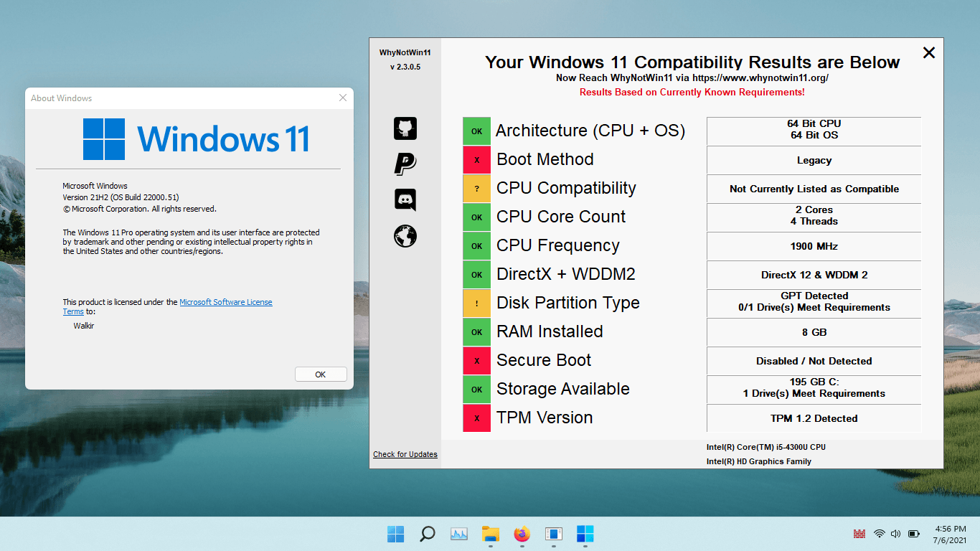Open the GitHub icon in WhyNotWin11 sidebar
Viewport: 980px width, 551px height.
tap(405, 128)
